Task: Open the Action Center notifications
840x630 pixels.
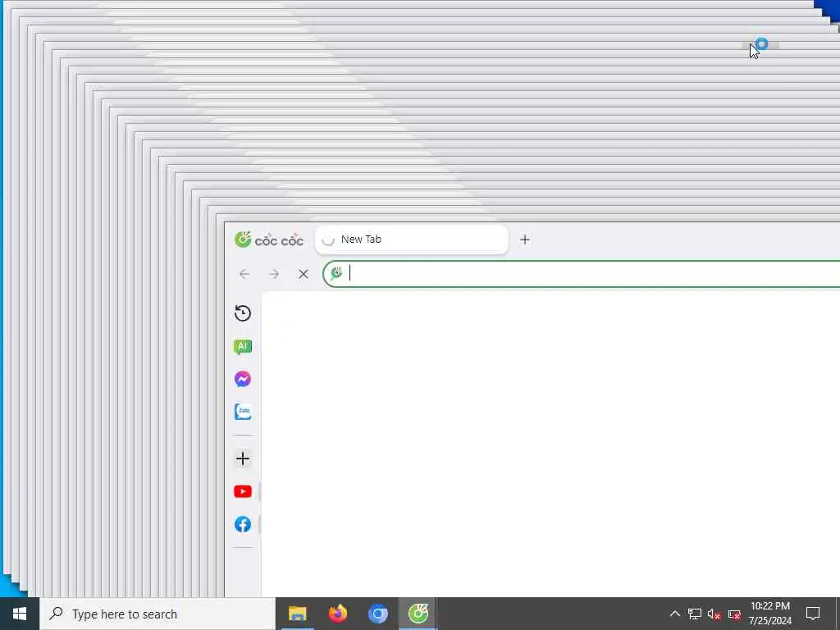Action: 813,614
